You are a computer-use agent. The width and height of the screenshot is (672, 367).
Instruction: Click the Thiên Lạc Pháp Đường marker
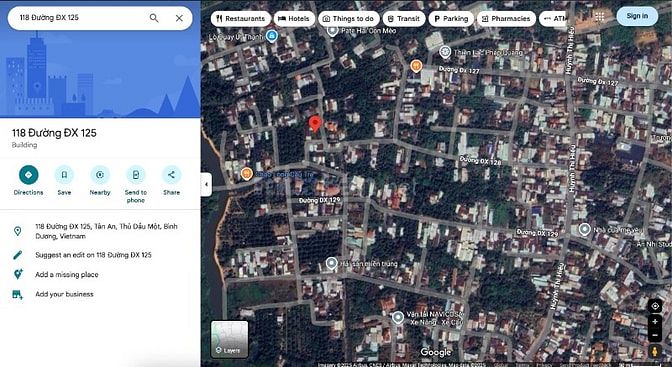point(445,52)
